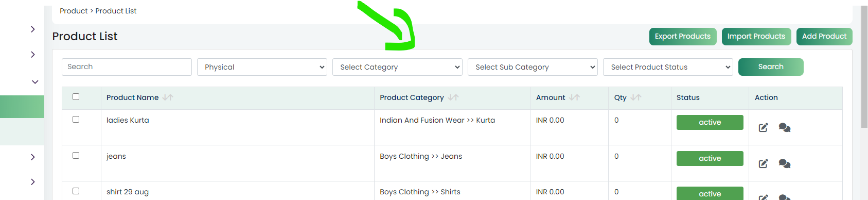Tick the select-all header checkbox
The image size is (868, 200).
(x=76, y=96)
